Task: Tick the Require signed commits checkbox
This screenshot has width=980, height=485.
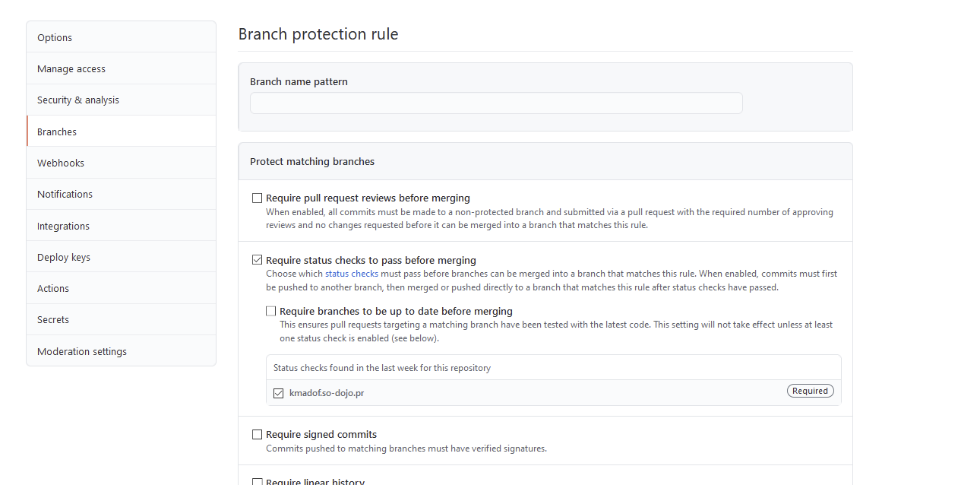Action: 258,435
